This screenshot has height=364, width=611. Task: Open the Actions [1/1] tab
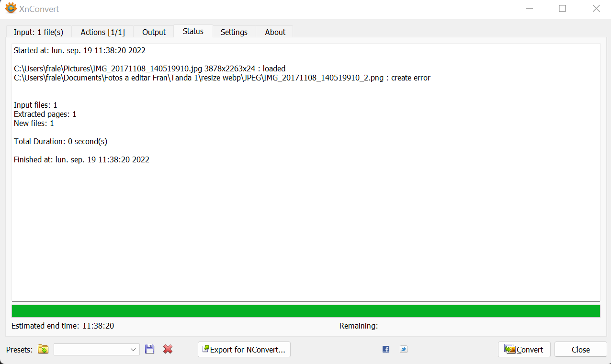(102, 32)
